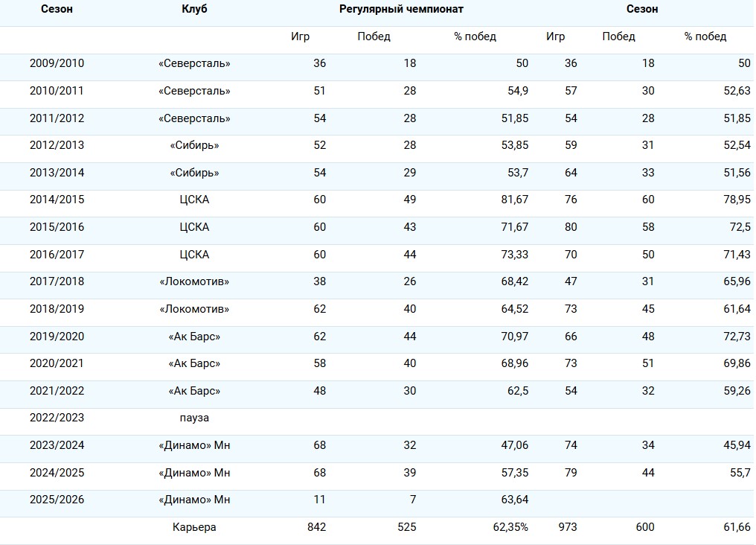Select the 2019/2020 season cell
The width and height of the screenshot is (756, 545).
(x=57, y=337)
